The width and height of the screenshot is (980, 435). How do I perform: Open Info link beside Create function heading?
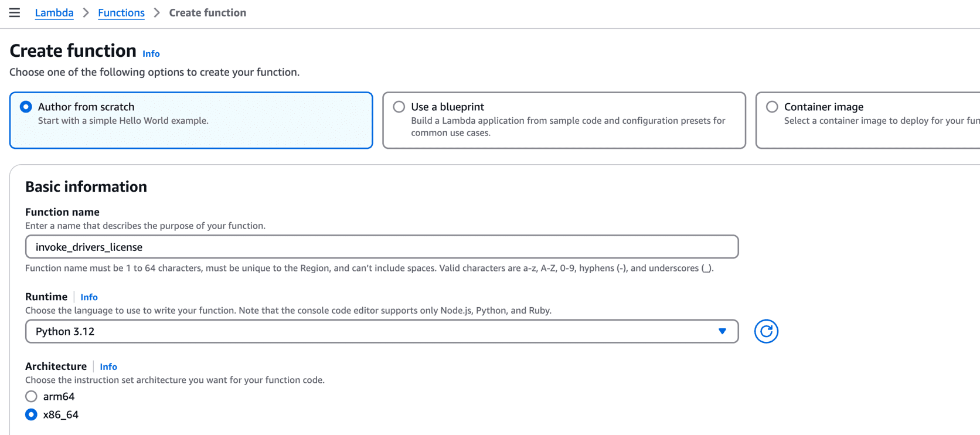[151, 53]
